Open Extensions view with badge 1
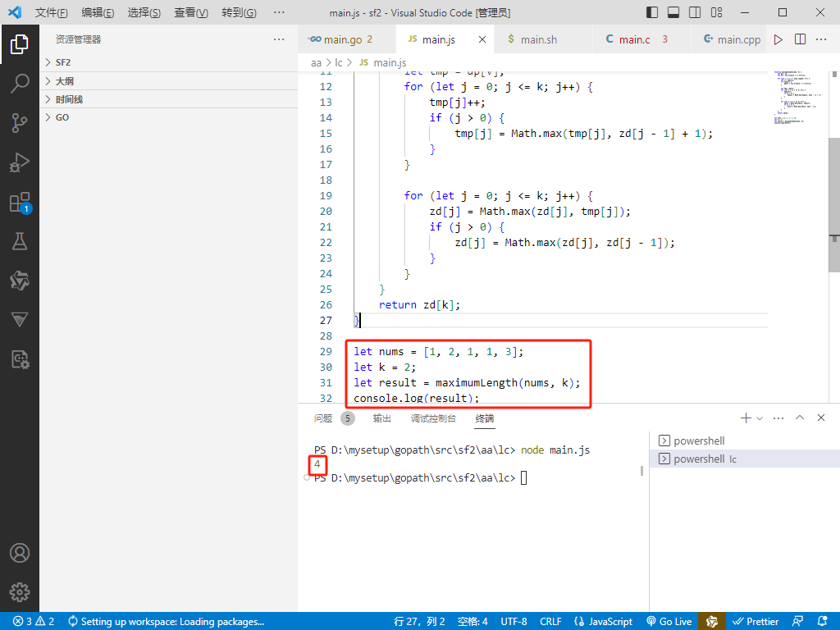This screenshot has width=840, height=630. pos(20,203)
